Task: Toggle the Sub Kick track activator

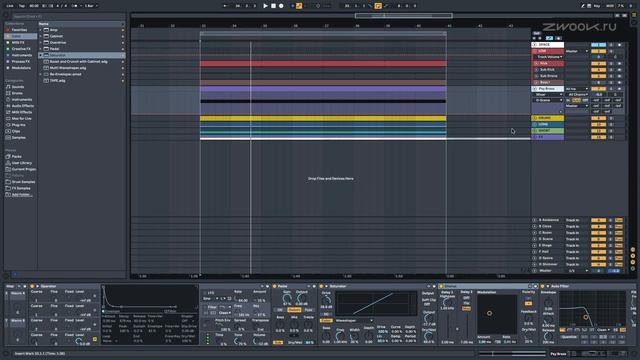Action: [598, 70]
